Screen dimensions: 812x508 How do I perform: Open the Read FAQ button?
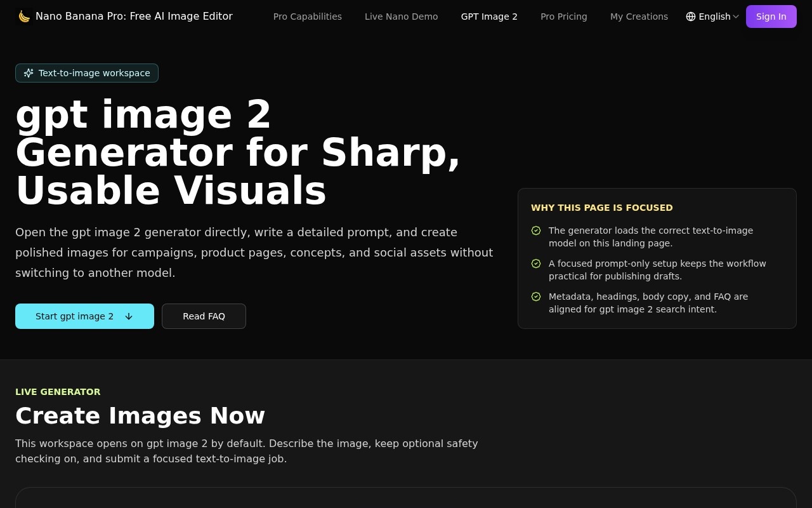click(204, 316)
